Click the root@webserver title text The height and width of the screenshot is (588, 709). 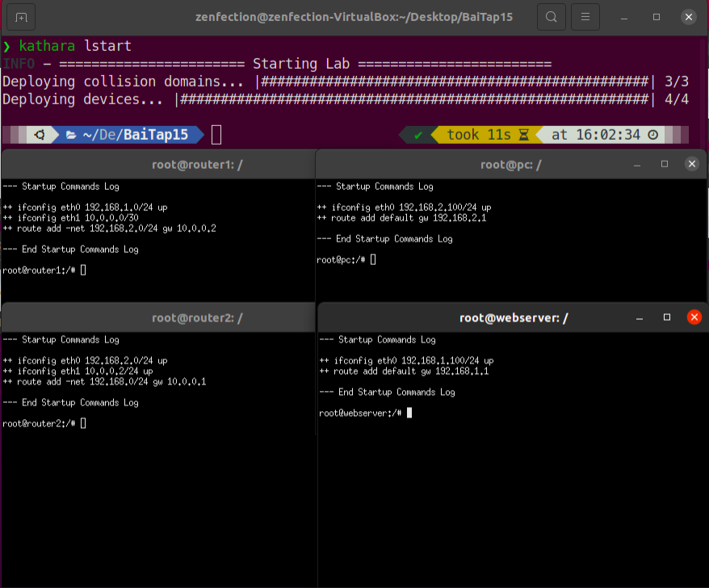tap(514, 318)
